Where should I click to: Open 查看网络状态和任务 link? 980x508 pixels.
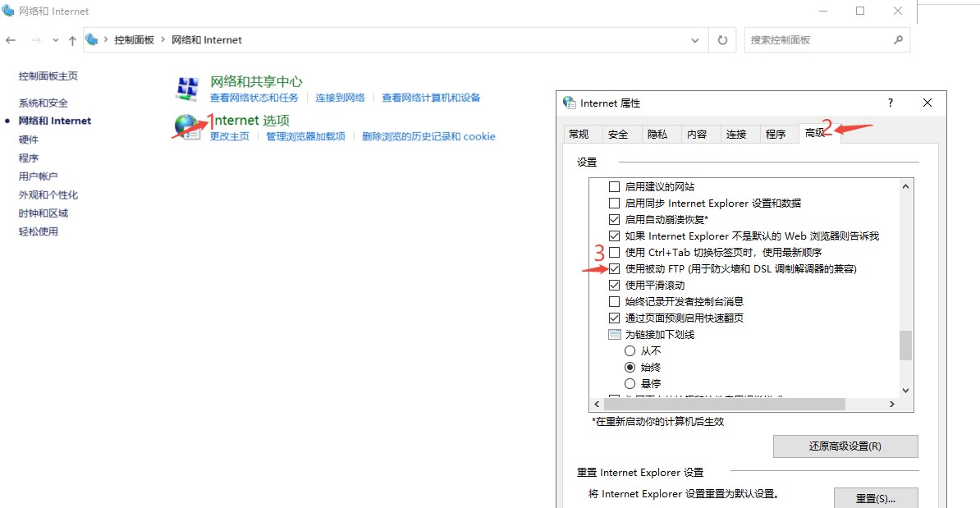click(x=254, y=98)
